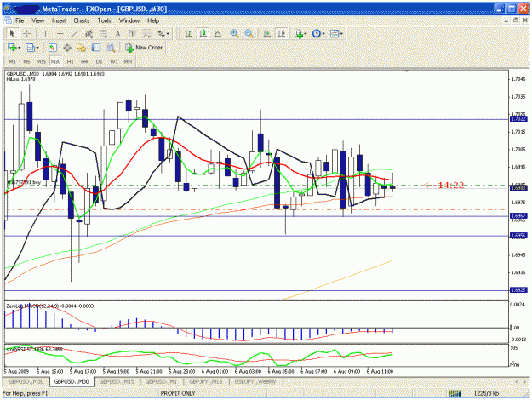
Task: Choose the Trendline drawing tool
Action: [75, 34]
